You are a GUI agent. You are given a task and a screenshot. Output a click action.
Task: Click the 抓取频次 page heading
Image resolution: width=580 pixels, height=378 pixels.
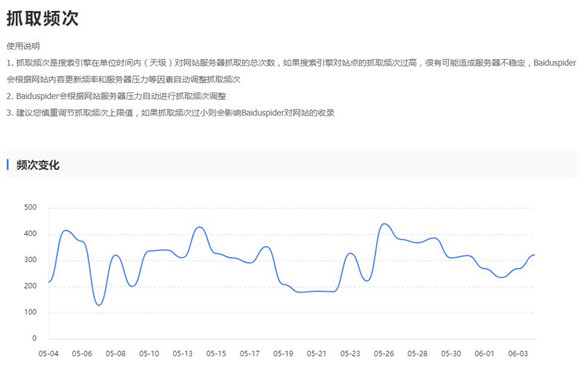pos(42,18)
